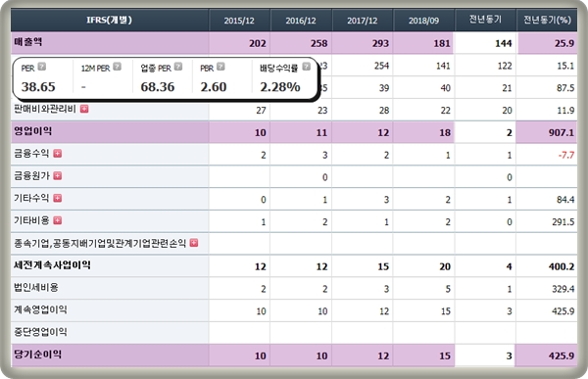
Task: Click 기타비용 growth value 291.5
Action: (563, 222)
